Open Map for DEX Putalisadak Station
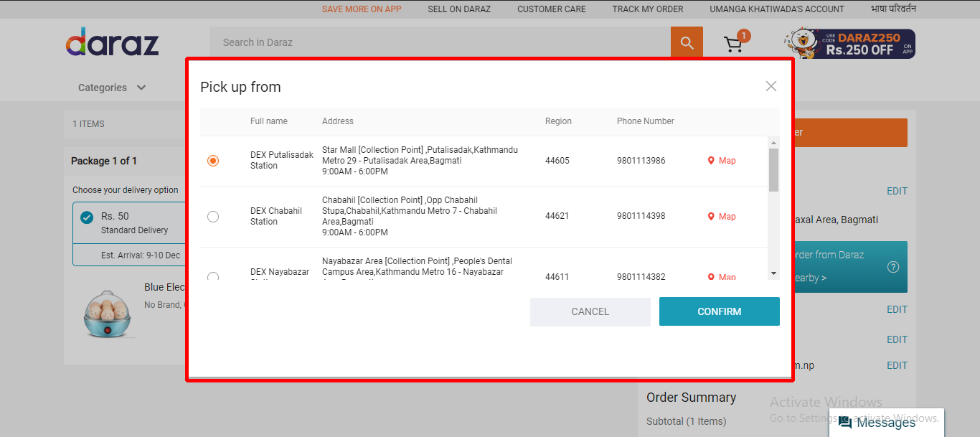The image size is (980, 437). pyautogui.click(x=722, y=161)
